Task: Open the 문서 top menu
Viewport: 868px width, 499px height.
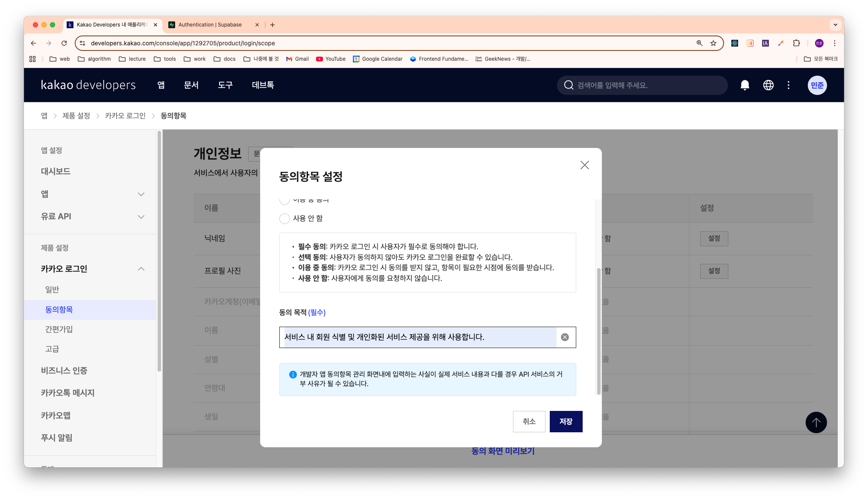Action: tap(191, 85)
